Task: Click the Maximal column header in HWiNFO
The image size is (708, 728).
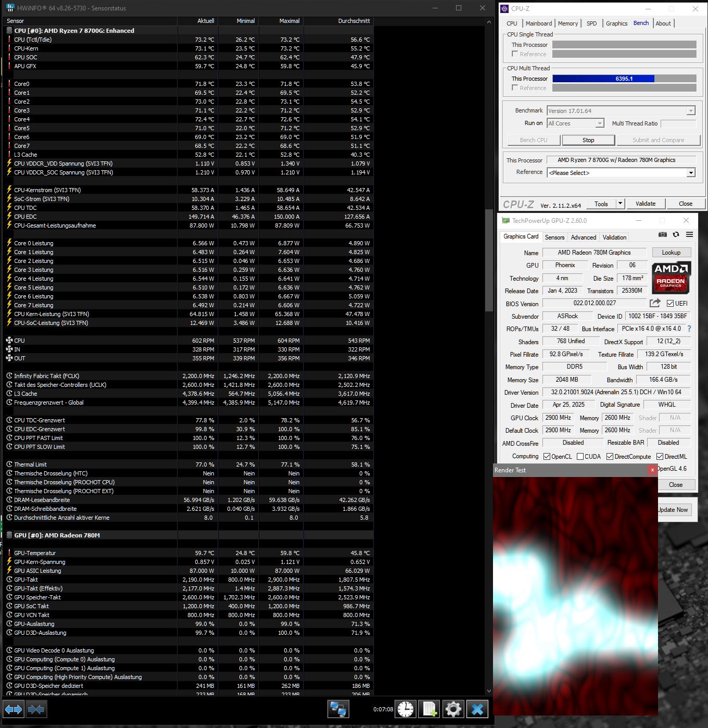Action: click(281, 21)
